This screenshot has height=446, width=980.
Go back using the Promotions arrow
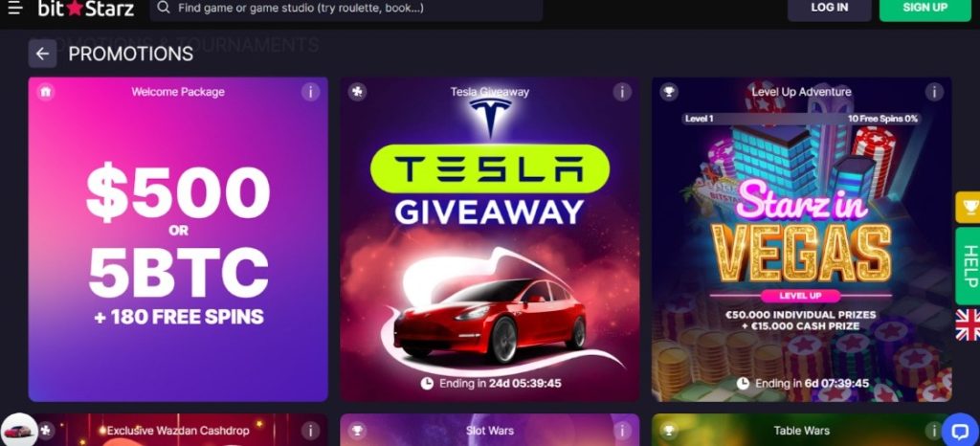coord(42,54)
